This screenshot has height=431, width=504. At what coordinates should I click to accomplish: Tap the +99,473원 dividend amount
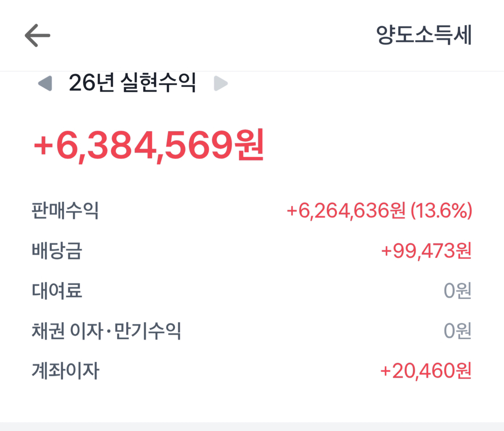pyautogui.click(x=426, y=251)
